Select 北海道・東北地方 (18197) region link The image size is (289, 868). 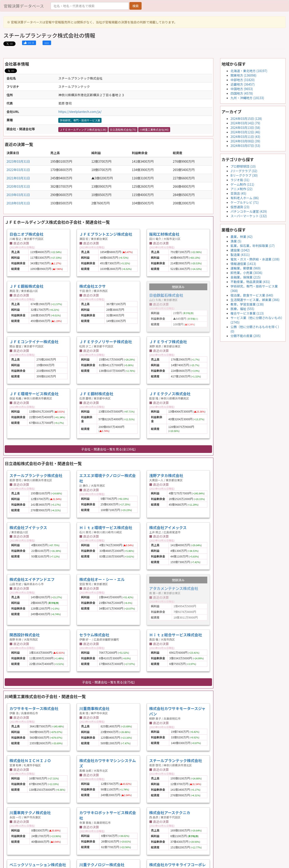[249, 71]
